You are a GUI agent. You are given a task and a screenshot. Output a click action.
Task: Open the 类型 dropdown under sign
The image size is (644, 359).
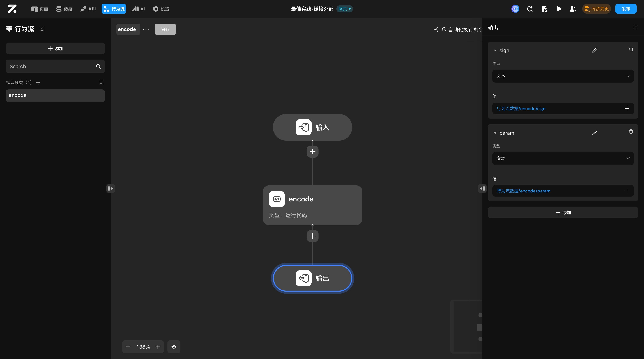(x=563, y=76)
